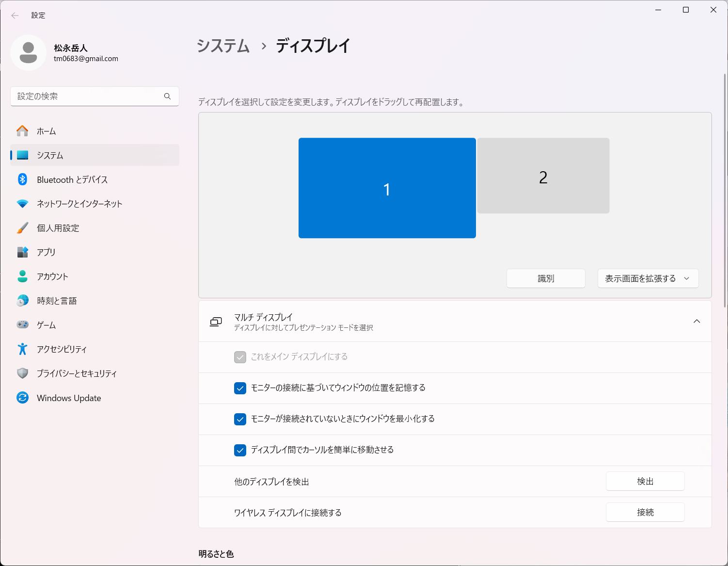Open Privacy and Security settings
The image size is (728, 566).
(77, 373)
